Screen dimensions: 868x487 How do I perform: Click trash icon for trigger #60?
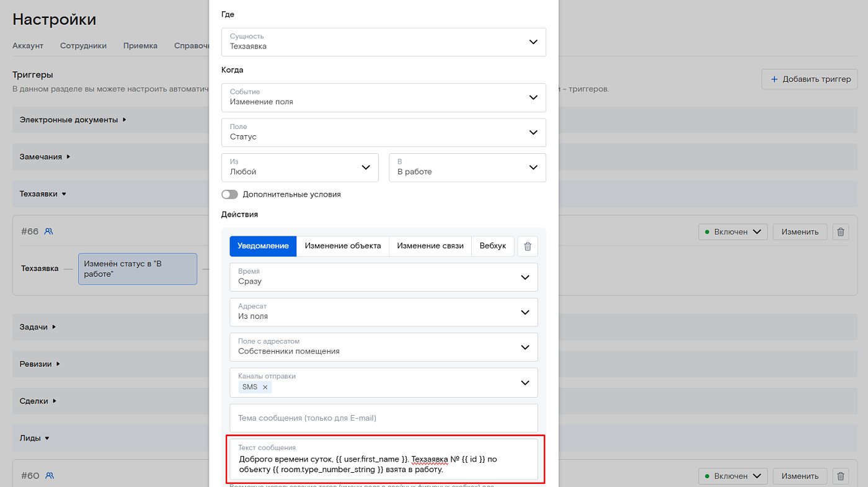point(841,476)
